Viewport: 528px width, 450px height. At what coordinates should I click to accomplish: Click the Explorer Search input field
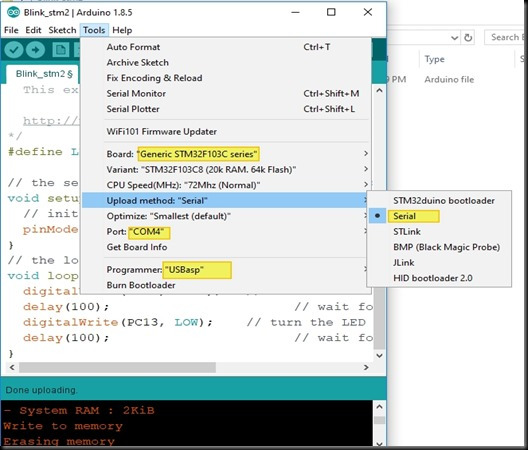(x=506, y=37)
